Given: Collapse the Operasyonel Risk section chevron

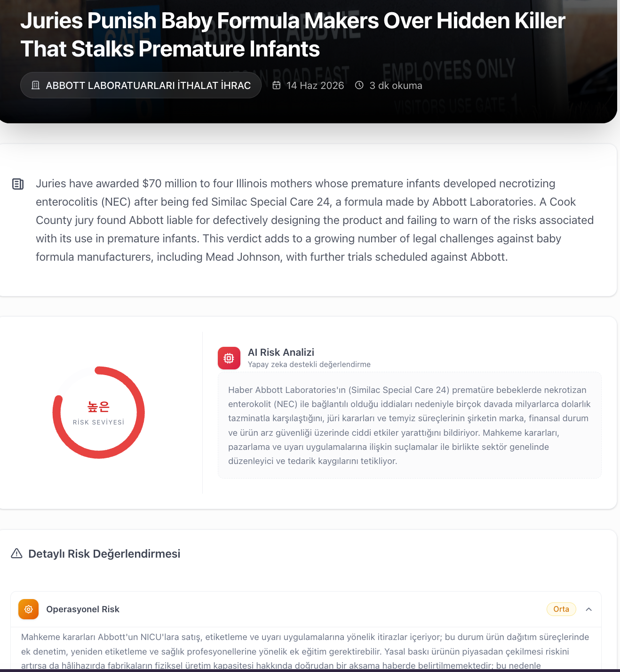Looking at the screenshot, I should (588, 609).
